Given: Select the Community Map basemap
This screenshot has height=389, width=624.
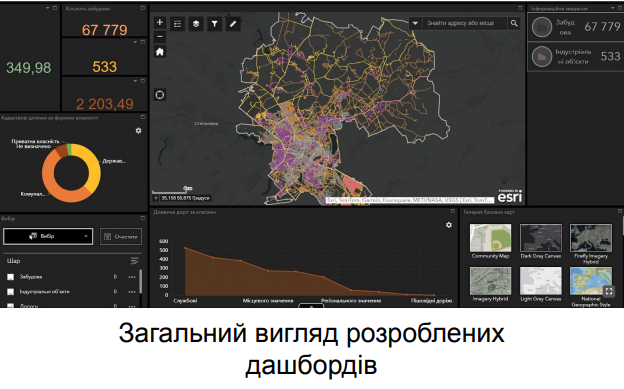Looking at the screenshot, I should click(490, 241).
